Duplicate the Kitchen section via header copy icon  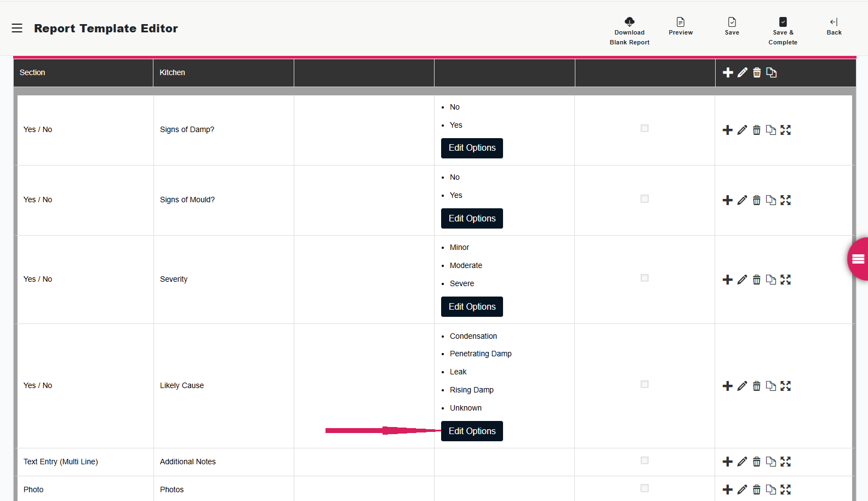point(772,72)
